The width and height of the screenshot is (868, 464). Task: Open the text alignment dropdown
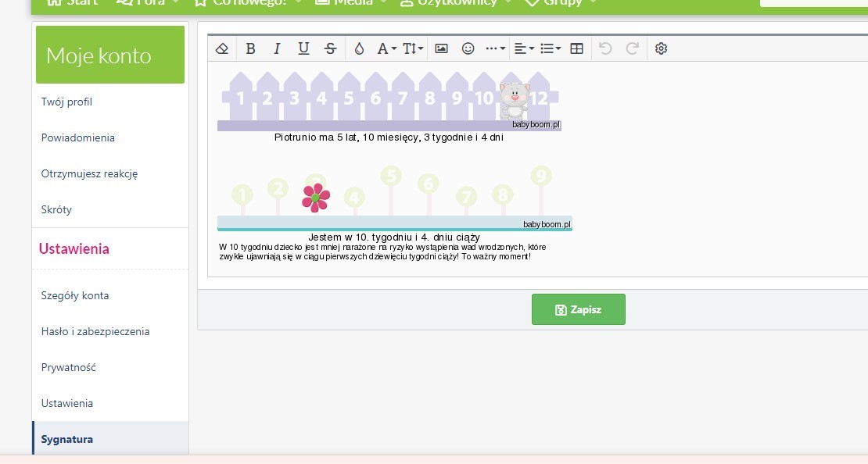(524, 48)
